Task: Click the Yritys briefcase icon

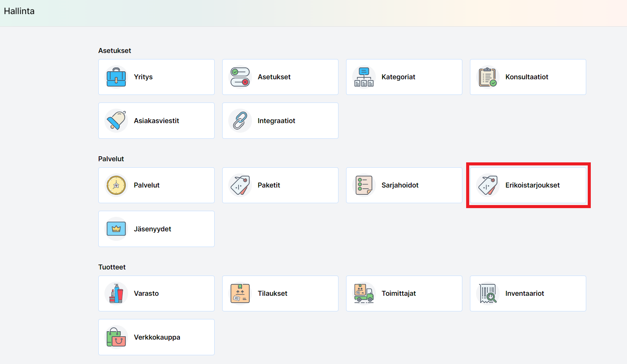Action: pos(116,77)
